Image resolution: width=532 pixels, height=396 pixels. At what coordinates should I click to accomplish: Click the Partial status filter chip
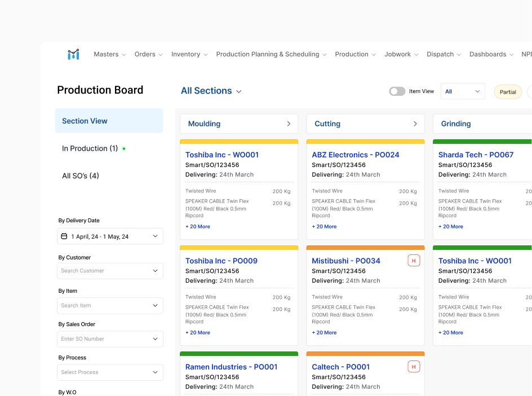pos(507,92)
